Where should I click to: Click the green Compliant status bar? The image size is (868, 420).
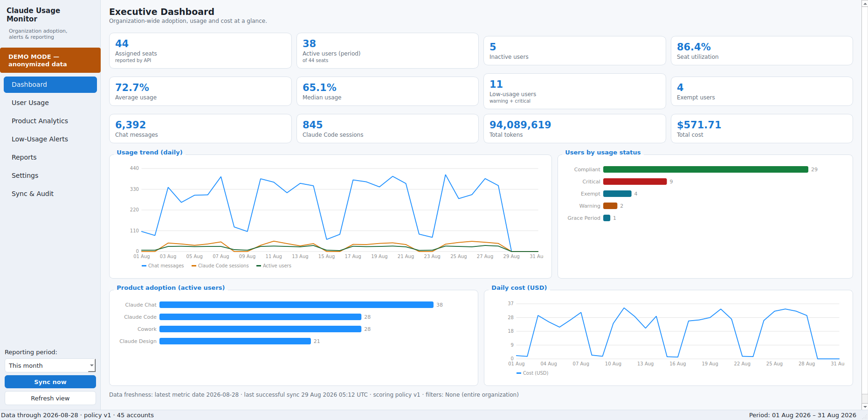705,169
